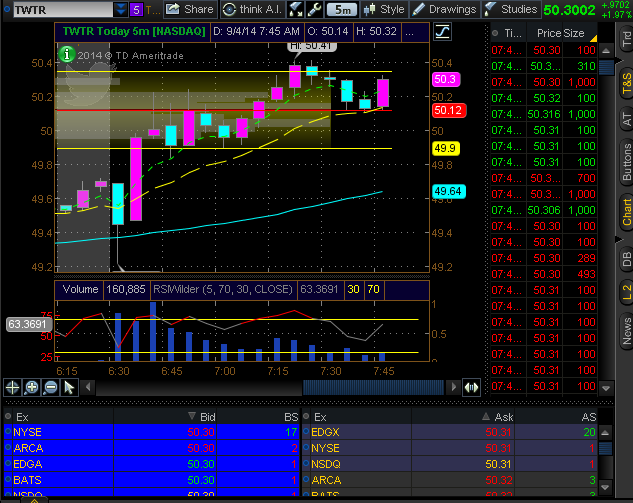
Task: Click the 50.3 magenta price label
Action: pos(446,79)
